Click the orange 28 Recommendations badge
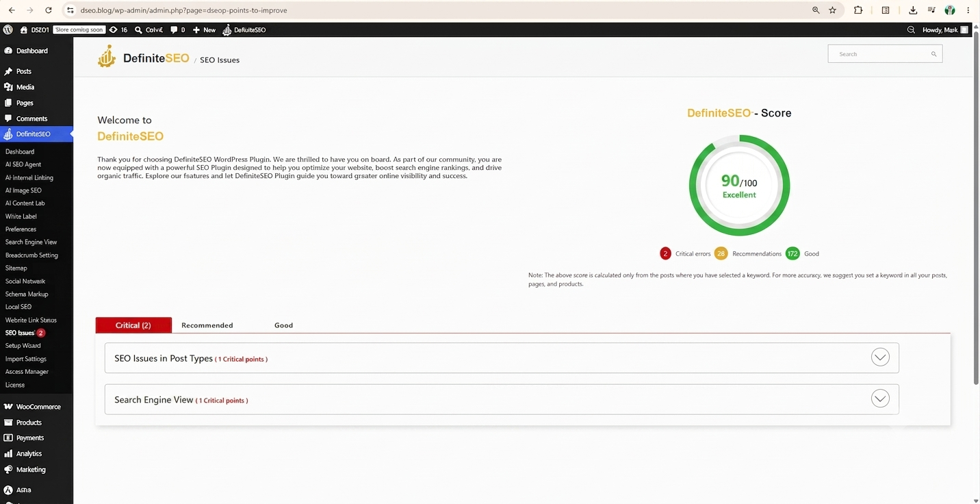980x504 pixels. pos(721,253)
